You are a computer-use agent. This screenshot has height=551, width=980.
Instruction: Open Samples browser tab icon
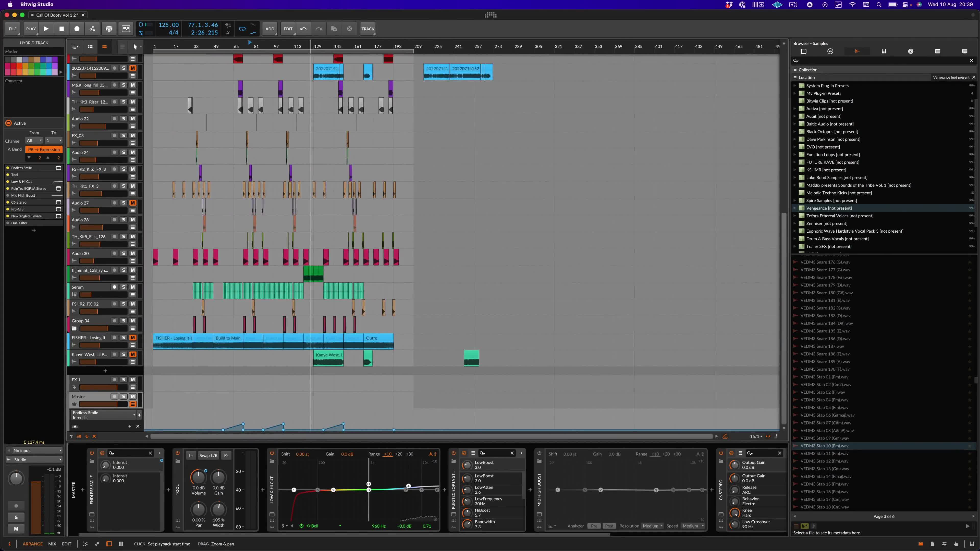[x=857, y=51]
